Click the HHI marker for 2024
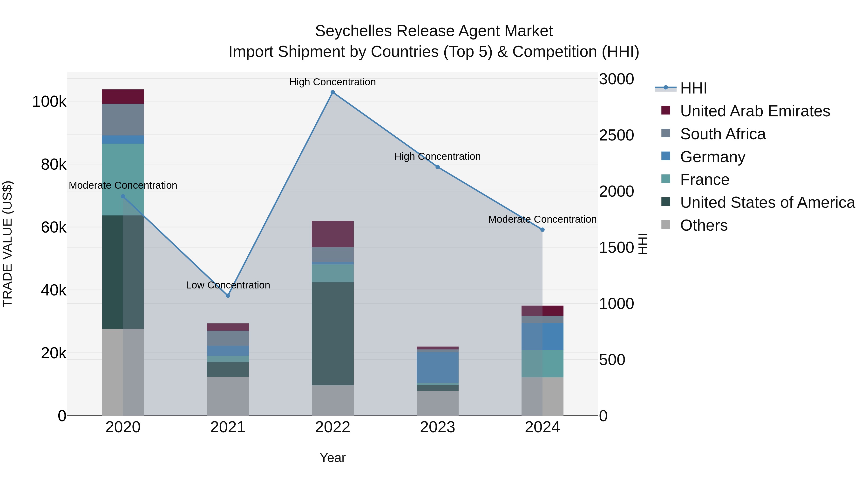Viewport: 868px width, 488px height. (x=542, y=230)
